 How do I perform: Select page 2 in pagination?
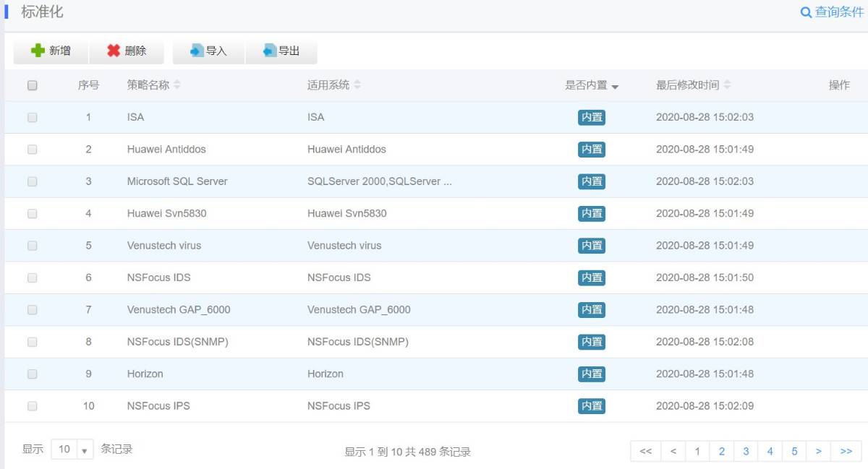point(721,451)
